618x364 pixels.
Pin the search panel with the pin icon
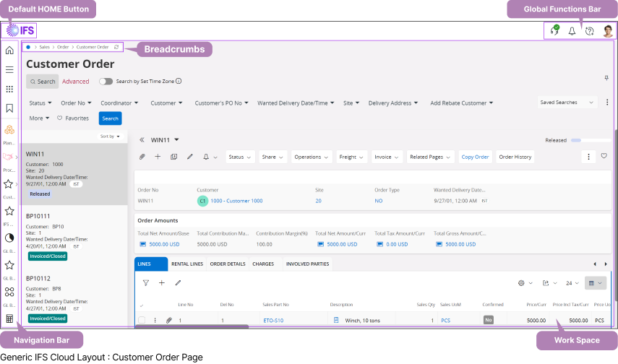click(x=606, y=77)
